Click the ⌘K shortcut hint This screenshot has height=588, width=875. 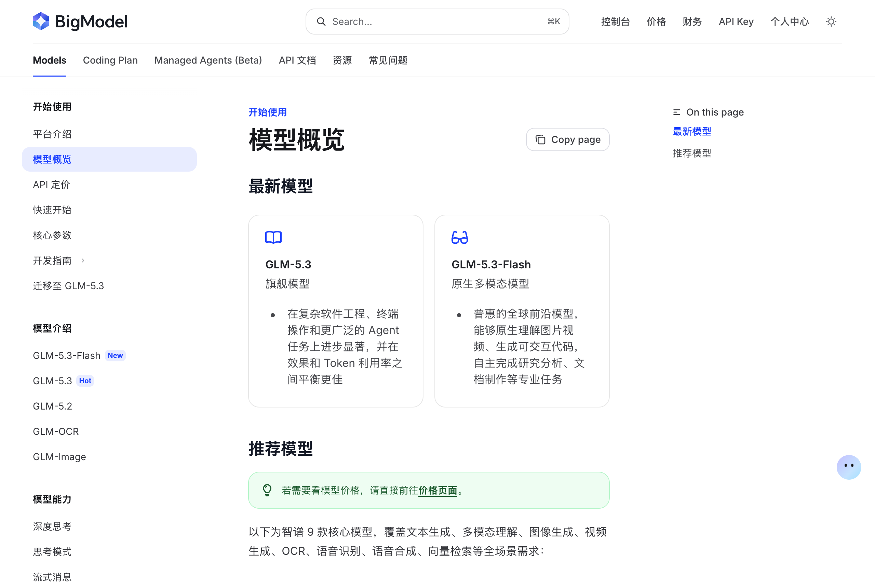(x=554, y=22)
